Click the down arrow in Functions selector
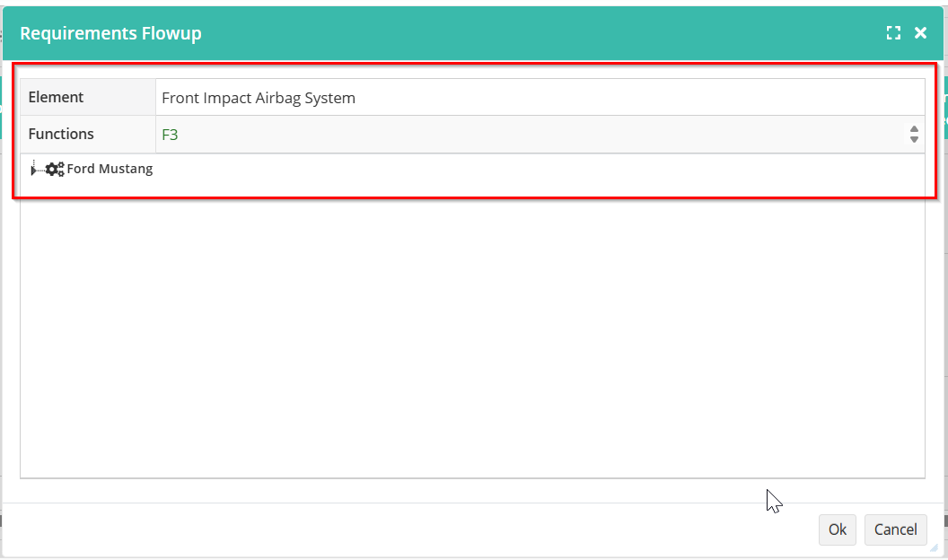This screenshot has width=948, height=560. point(914,139)
